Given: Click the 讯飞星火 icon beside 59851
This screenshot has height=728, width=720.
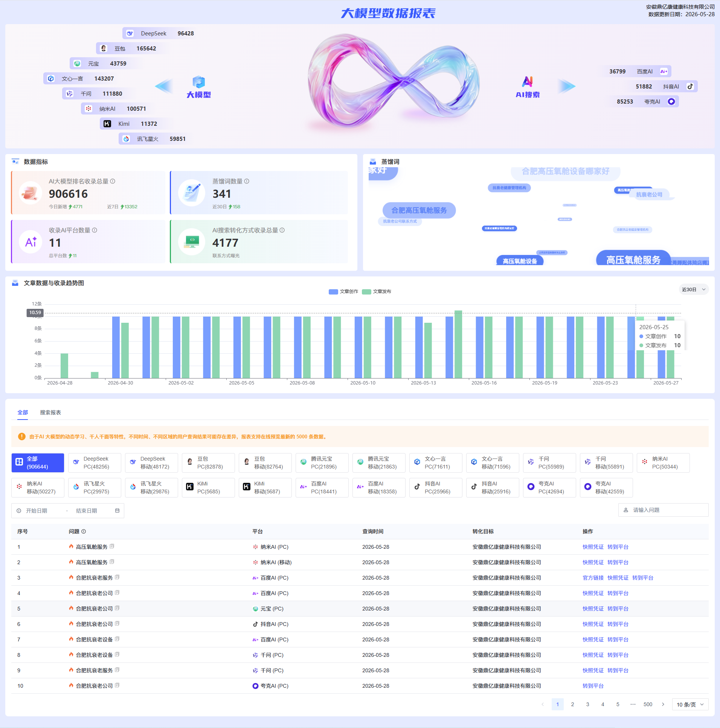Looking at the screenshot, I should tap(126, 139).
